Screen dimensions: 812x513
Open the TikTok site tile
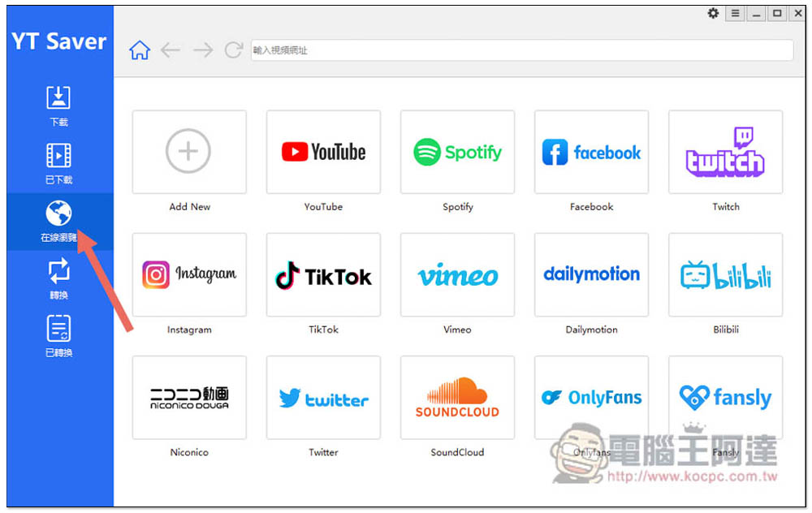coord(323,275)
